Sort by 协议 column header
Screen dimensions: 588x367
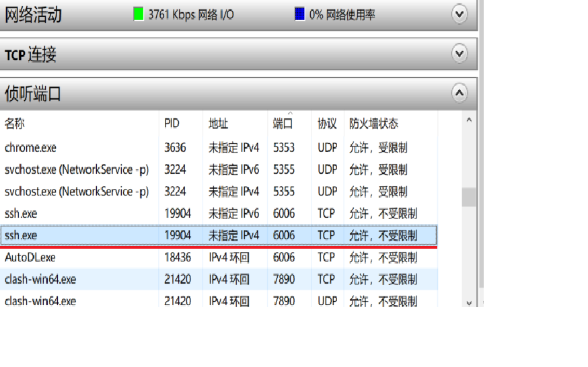click(327, 124)
